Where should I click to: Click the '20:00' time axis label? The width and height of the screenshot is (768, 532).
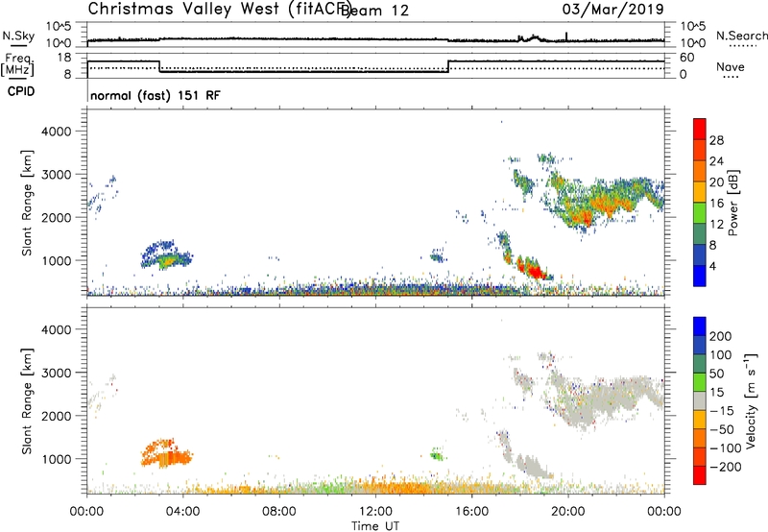click(568, 512)
